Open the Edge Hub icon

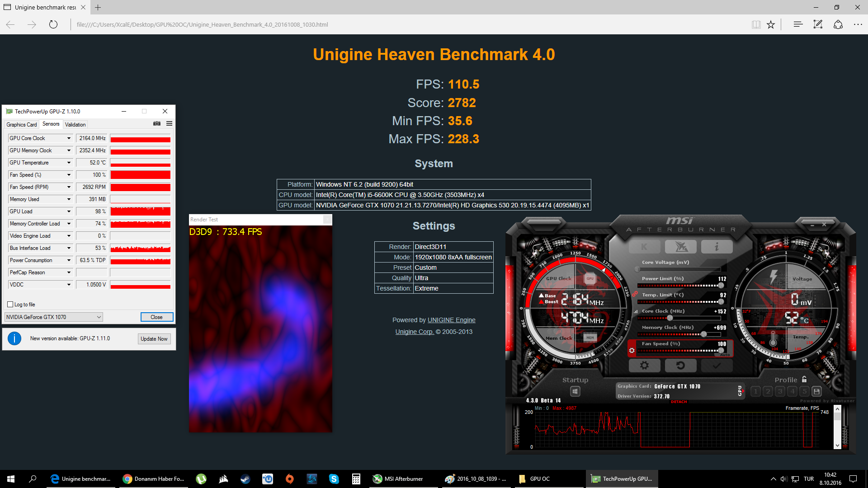798,24
